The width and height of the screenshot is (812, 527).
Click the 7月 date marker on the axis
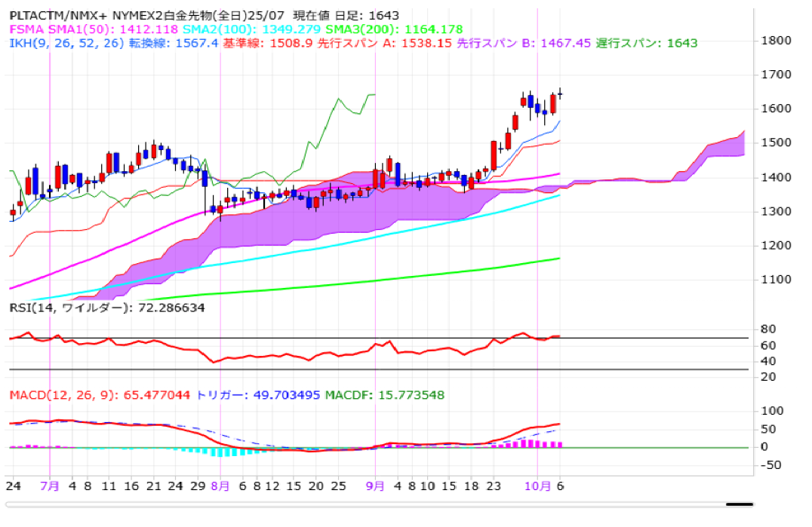pos(50,486)
